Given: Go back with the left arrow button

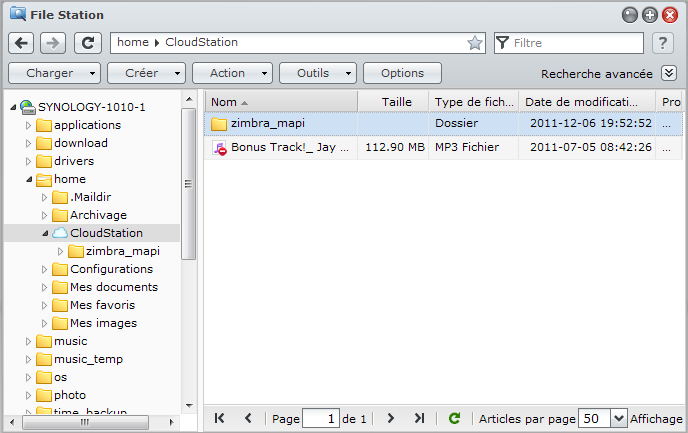Looking at the screenshot, I should [21, 43].
